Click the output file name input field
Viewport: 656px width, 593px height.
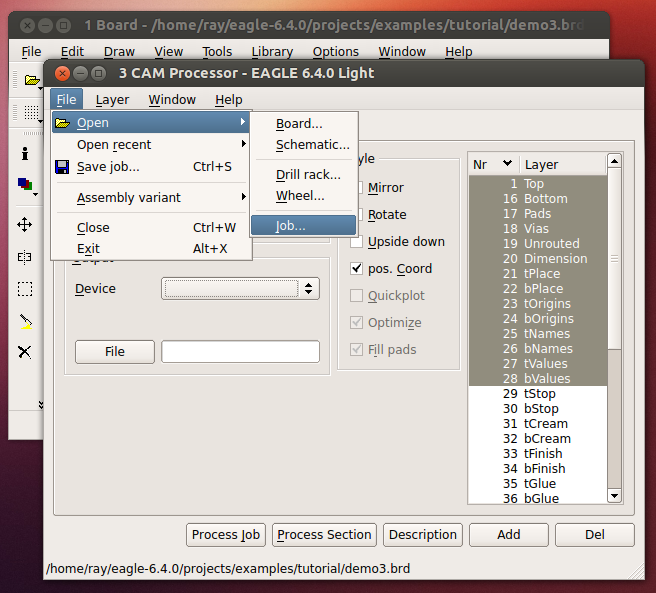[x=240, y=352]
